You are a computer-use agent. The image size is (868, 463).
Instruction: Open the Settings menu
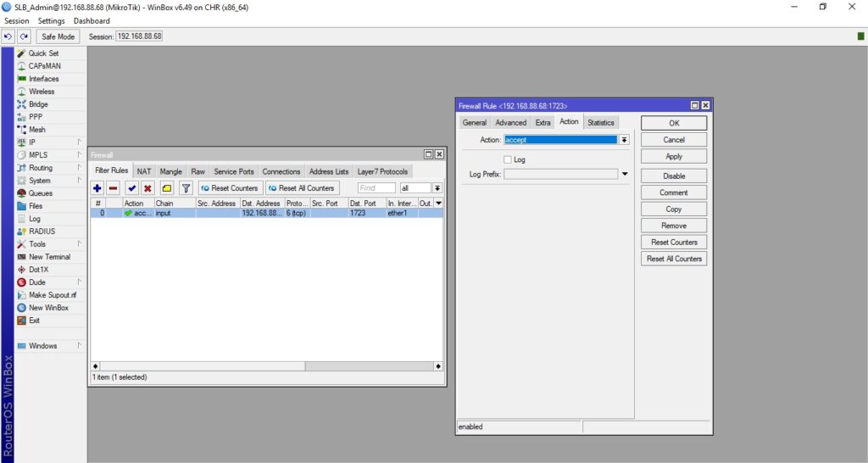[52, 20]
